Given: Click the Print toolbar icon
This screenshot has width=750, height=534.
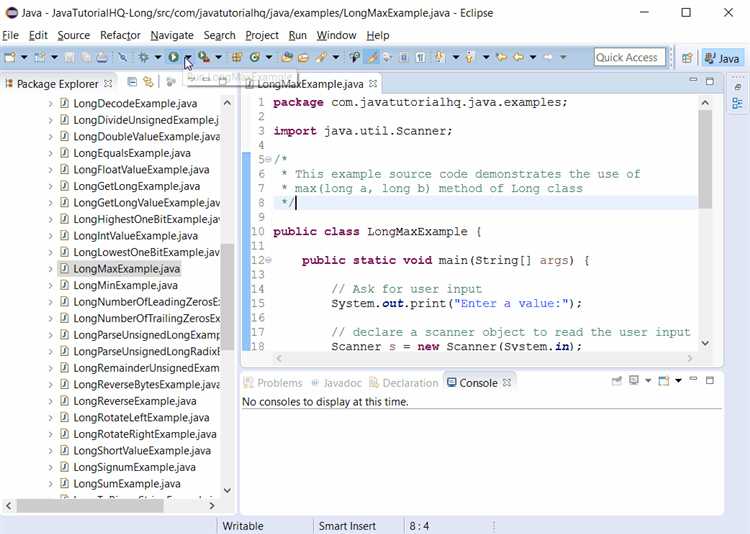Looking at the screenshot, I should click(x=101, y=57).
